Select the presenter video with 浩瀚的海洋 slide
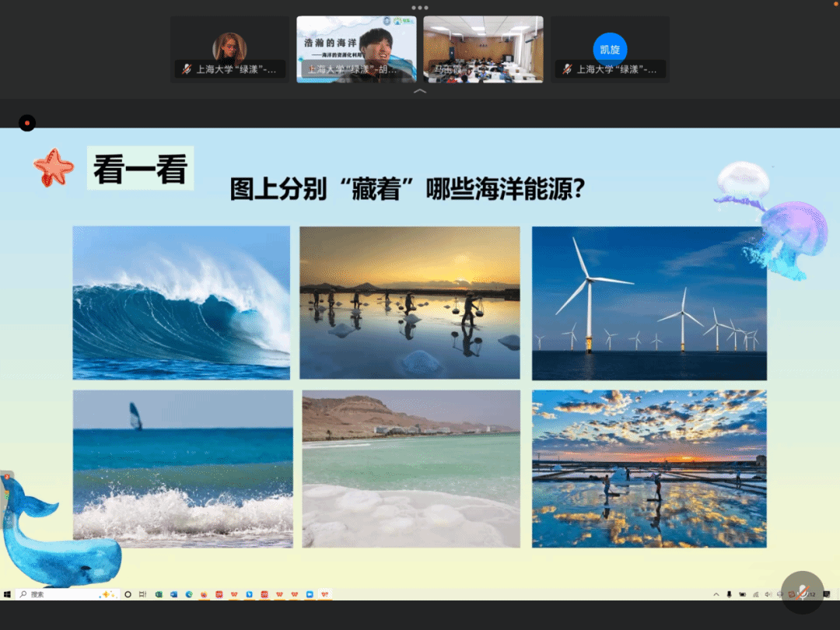The image size is (840, 630). [356, 50]
